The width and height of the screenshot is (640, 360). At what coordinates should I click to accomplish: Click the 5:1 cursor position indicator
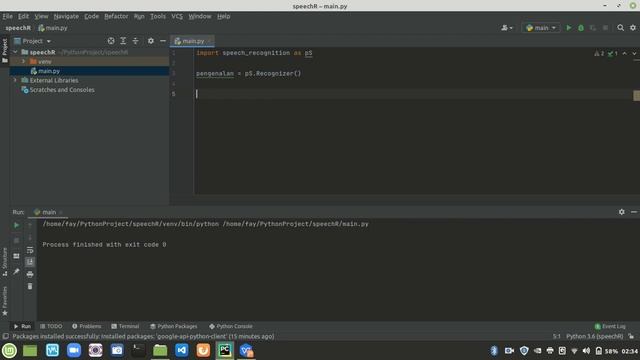point(557,337)
